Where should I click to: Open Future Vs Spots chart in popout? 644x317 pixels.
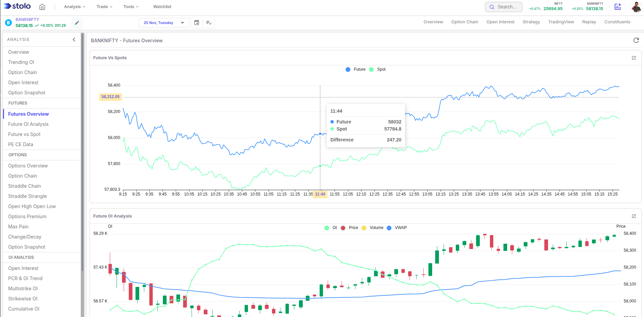click(x=634, y=58)
